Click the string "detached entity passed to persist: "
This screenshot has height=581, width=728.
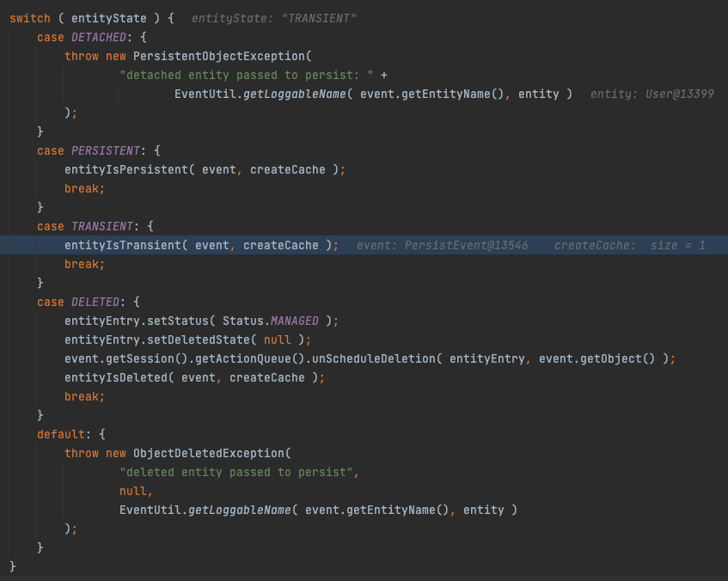pyautogui.click(x=247, y=76)
